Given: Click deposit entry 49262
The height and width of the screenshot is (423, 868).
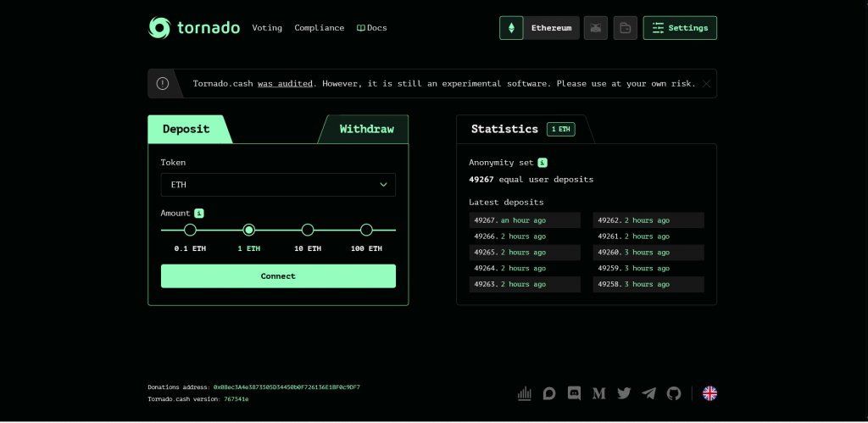Looking at the screenshot, I should point(648,220).
